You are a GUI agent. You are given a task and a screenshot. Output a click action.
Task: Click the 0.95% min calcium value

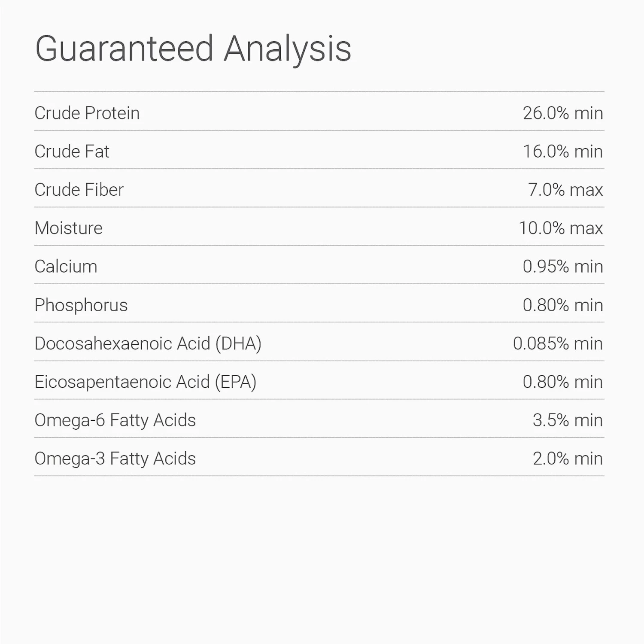tap(562, 267)
